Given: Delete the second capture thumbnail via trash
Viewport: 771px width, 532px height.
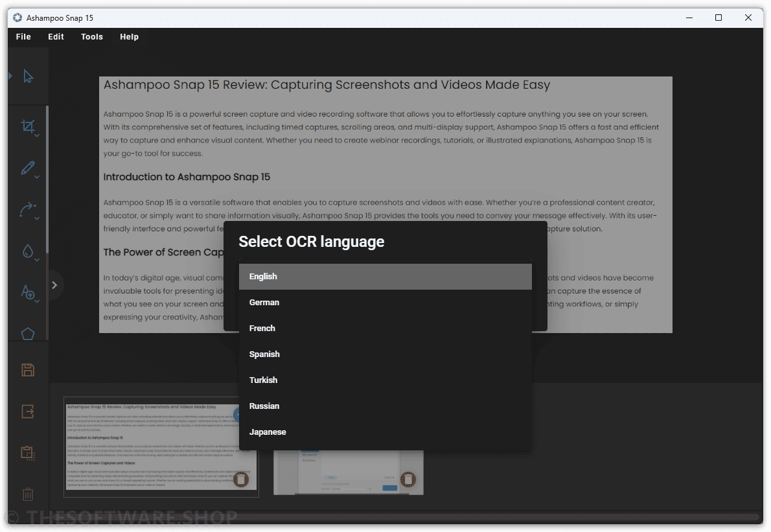Looking at the screenshot, I should pyautogui.click(x=408, y=479).
